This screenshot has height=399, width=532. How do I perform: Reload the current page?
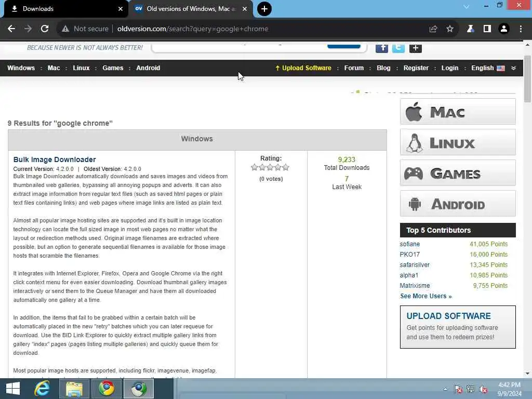45,29
